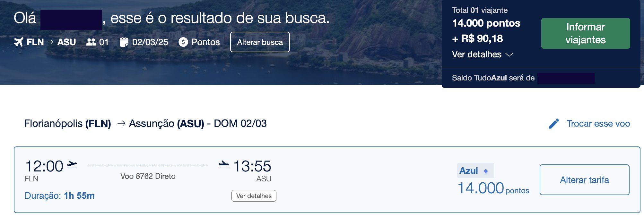Select the Azul fare tag
Screen dimensions: 644x216
tap(475, 170)
